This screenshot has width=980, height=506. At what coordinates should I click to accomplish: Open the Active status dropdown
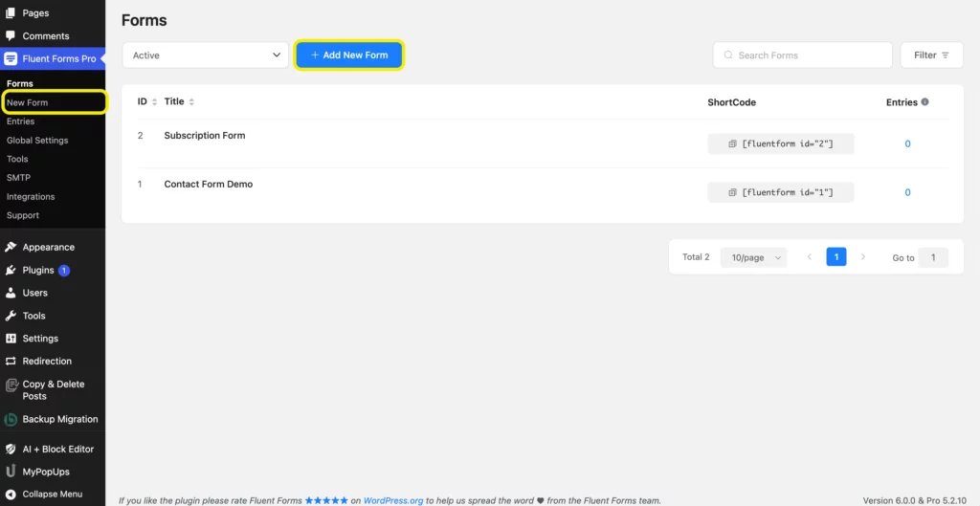coord(206,55)
